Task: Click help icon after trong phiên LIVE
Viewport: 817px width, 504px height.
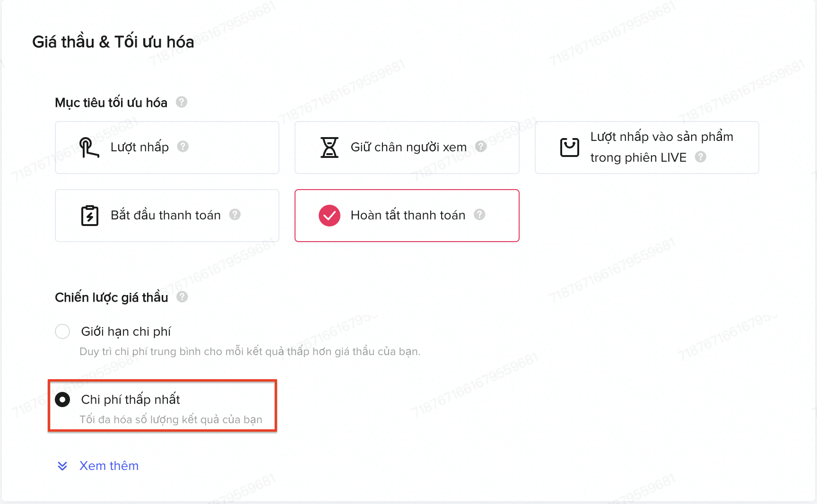Action: pos(701,157)
